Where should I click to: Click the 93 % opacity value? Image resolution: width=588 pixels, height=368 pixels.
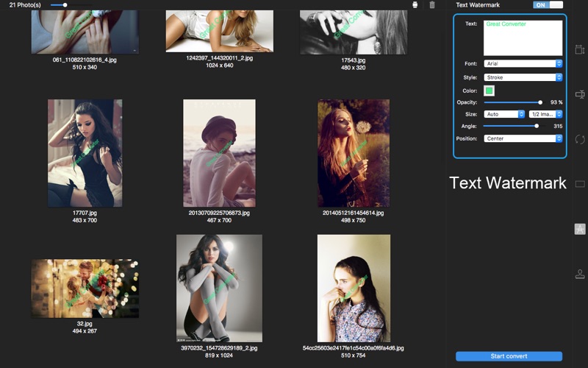pyautogui.click(x=556, y=102)
